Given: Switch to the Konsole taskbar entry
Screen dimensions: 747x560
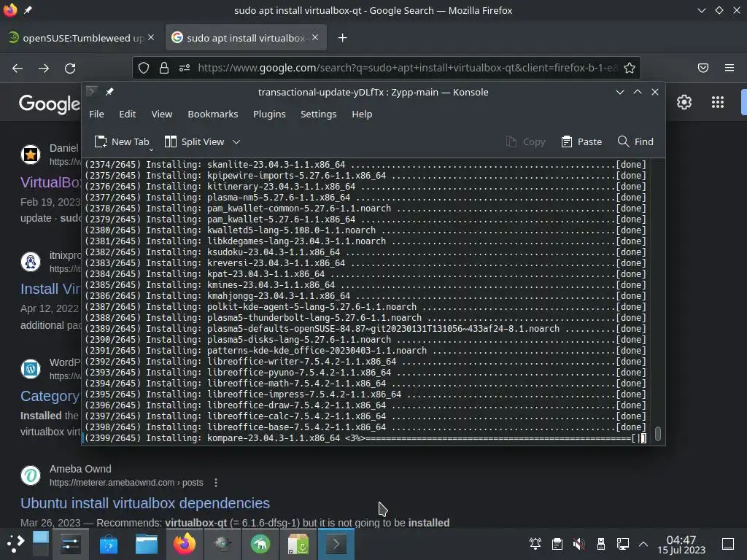Looking at the screenshot, I should (336, 544).
